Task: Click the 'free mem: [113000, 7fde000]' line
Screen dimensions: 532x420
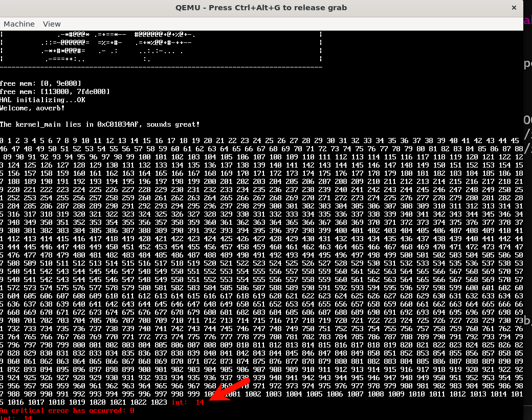Action: pos(55,91)
